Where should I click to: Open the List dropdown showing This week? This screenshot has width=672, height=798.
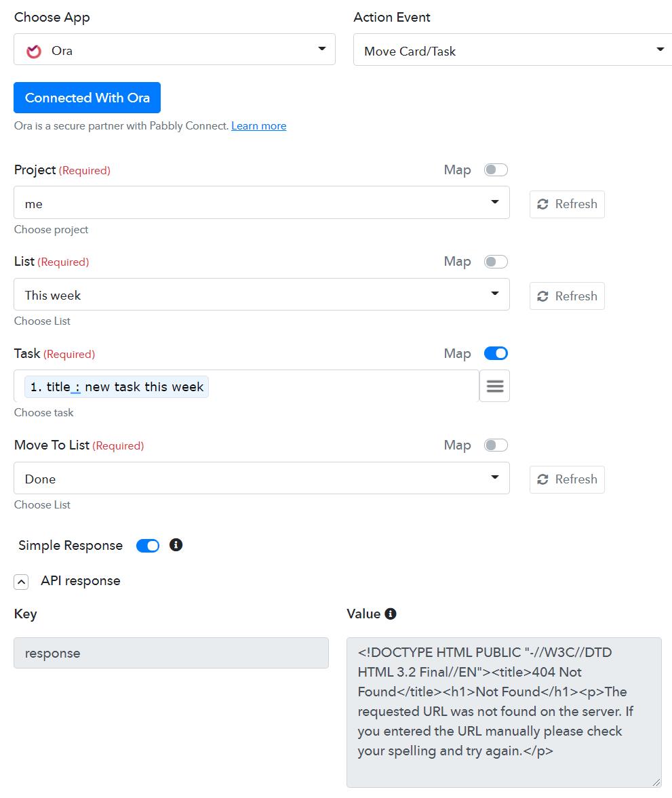tap(261, 294)
